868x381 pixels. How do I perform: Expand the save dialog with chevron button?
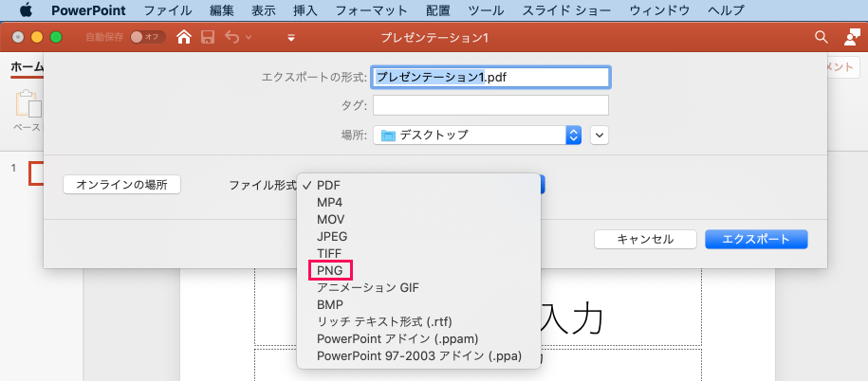(x=600, y=135)
